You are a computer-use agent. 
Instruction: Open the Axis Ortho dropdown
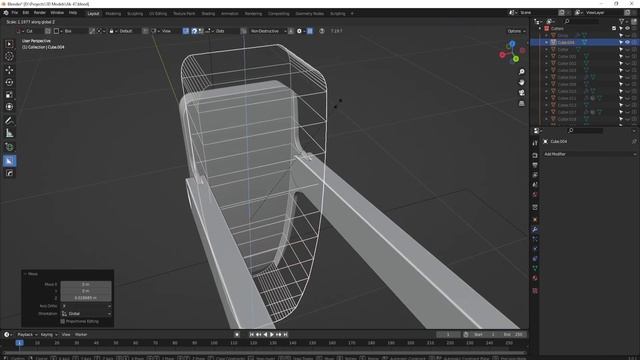86,306
